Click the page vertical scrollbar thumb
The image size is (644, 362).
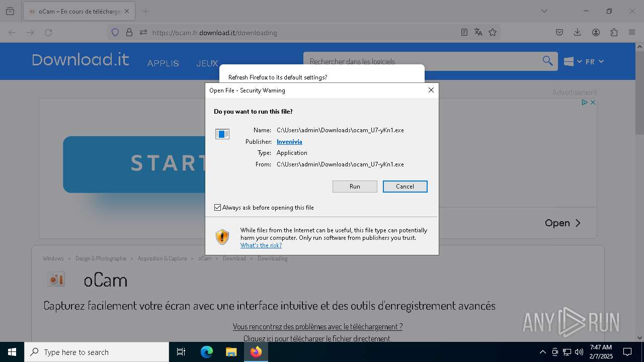click(x=639, y=93)
